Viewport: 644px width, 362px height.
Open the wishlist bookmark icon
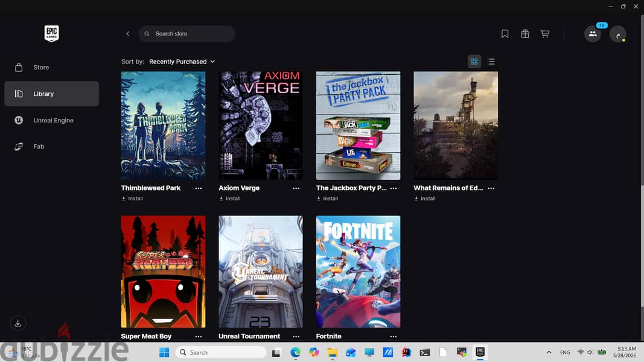(x=505, y=34)
